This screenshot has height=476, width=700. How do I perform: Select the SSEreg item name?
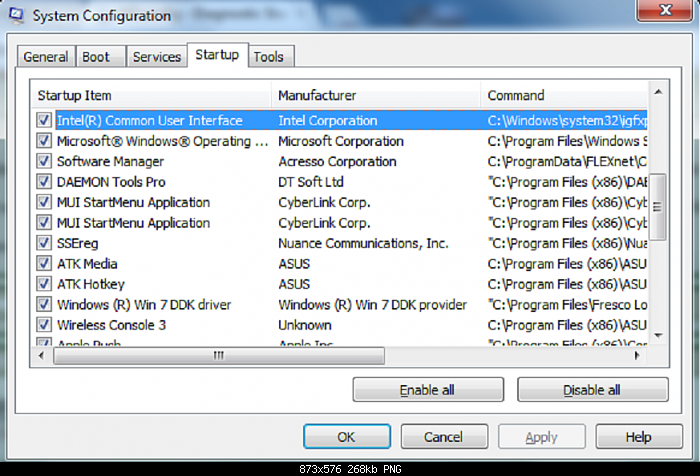77,243
